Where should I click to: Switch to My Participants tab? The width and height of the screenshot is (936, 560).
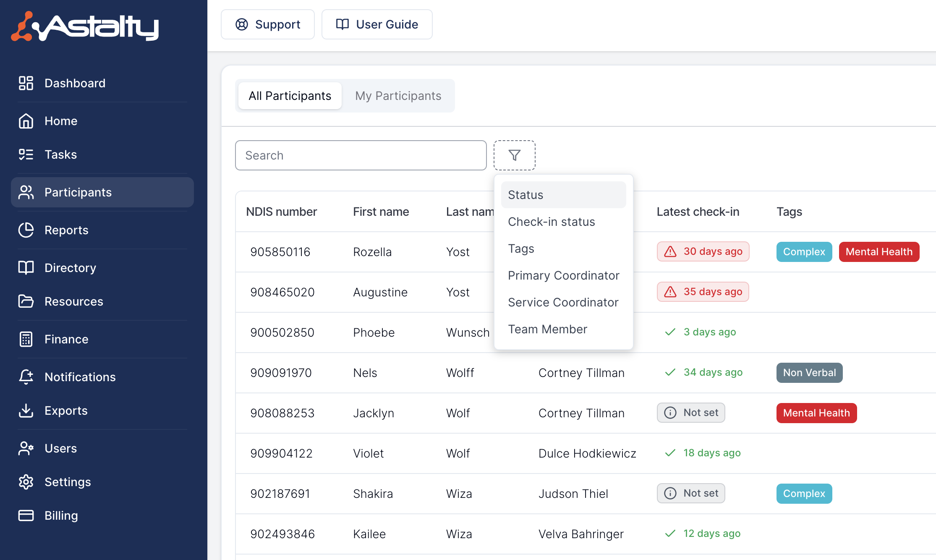(398, 96)
